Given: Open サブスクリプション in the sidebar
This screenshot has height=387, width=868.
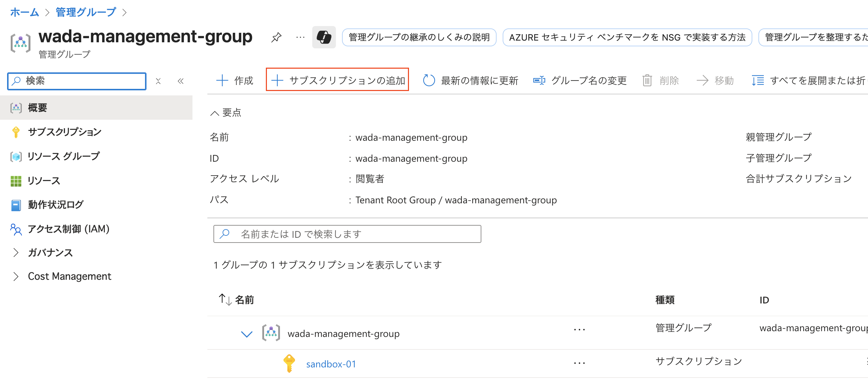Looking at the screenshot, I should point(96,132).
